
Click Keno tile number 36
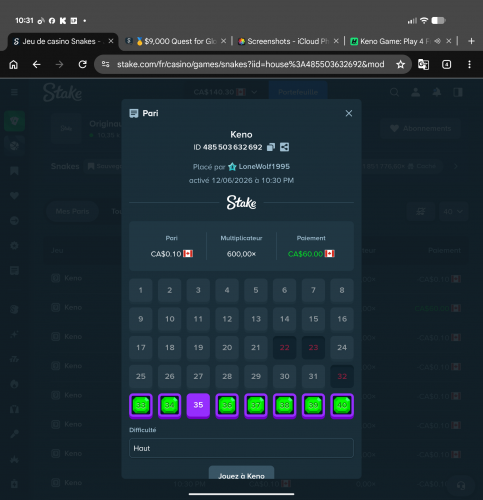click(227, 405)
